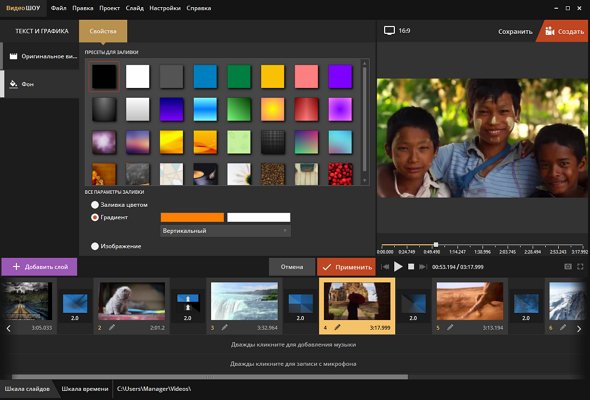Viewport: 590px width, 400px height.
Task: Click the pencil edit icon on slide 2
Action: [112, 327]
